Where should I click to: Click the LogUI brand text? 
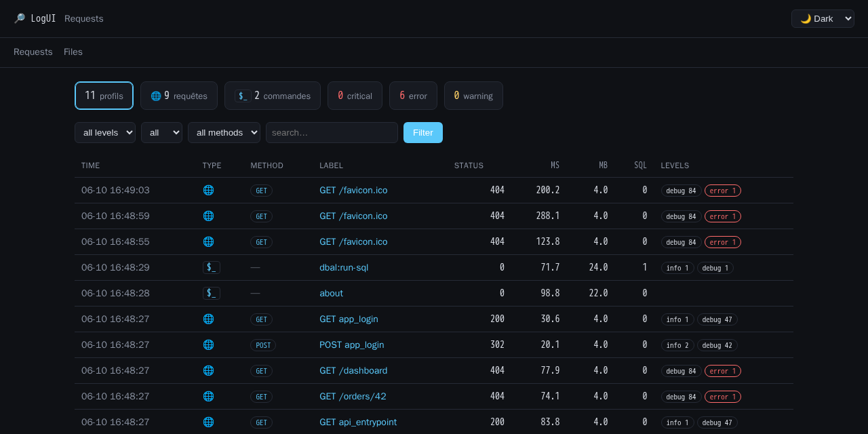pyautogui.click(x=43, y=18)
